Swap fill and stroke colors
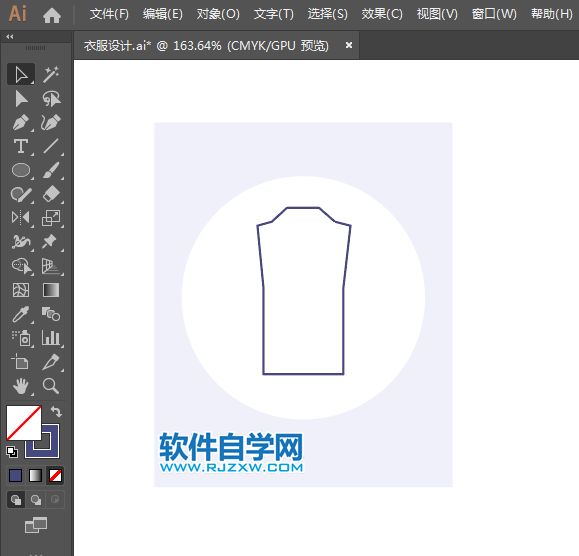This screenshot has height=556, width=579. click(x=56, y=411)
